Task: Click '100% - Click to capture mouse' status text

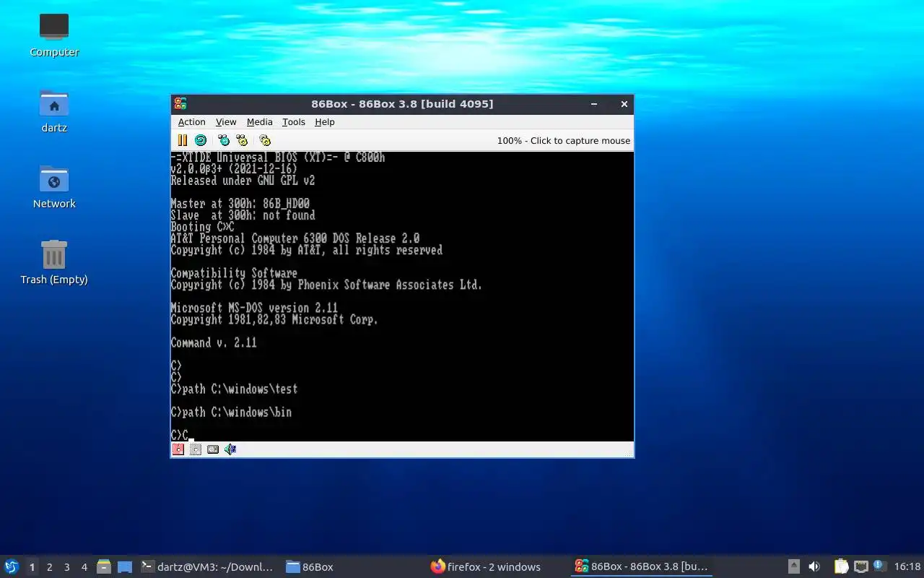Action: (564, 141)
